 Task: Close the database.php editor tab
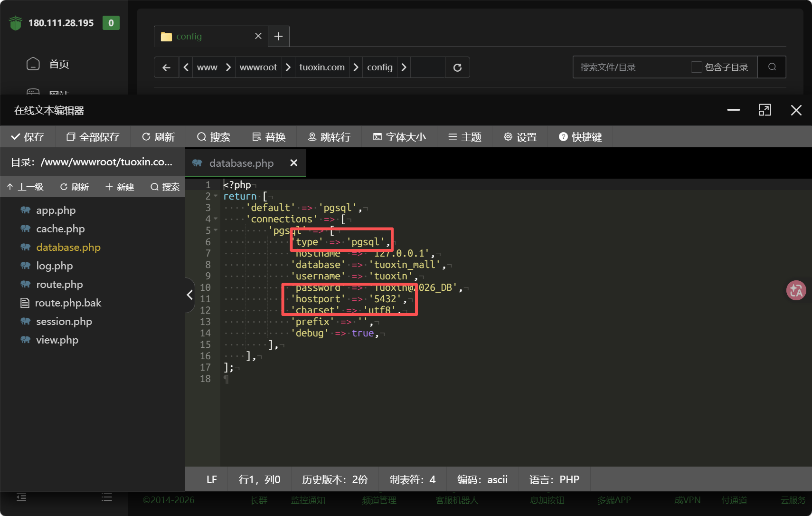(x=294, y=163)
